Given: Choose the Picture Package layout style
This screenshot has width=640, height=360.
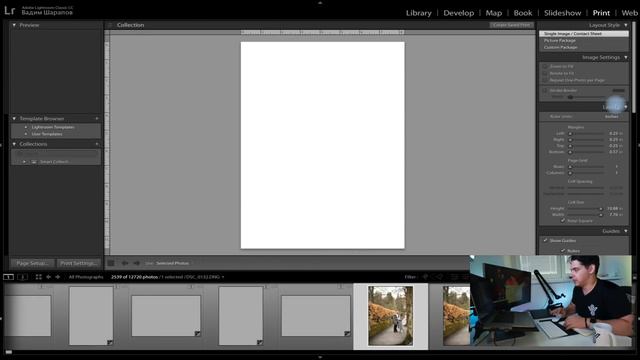Looking at the screenshot, I should (560, 40).
